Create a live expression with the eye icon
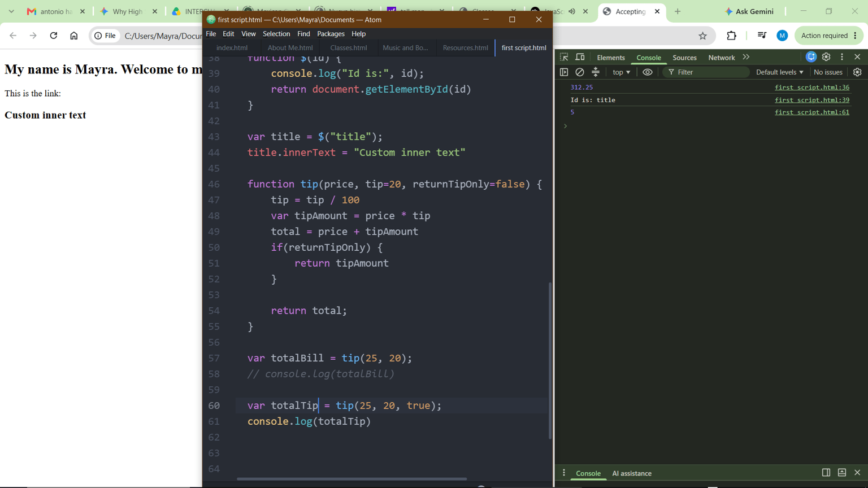This screenshot has width=868, height=488. point(648,72)
